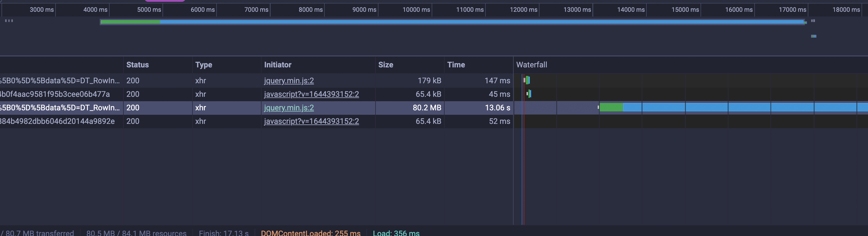Click the Finish: 17.13 s status entry
The image size is (868, 236).
coord(224,233)
